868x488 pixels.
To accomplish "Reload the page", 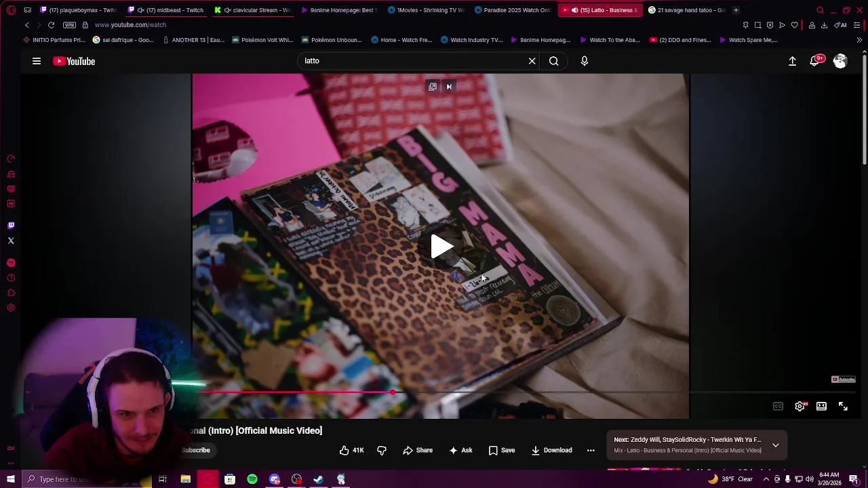I will tap(51, 25).
